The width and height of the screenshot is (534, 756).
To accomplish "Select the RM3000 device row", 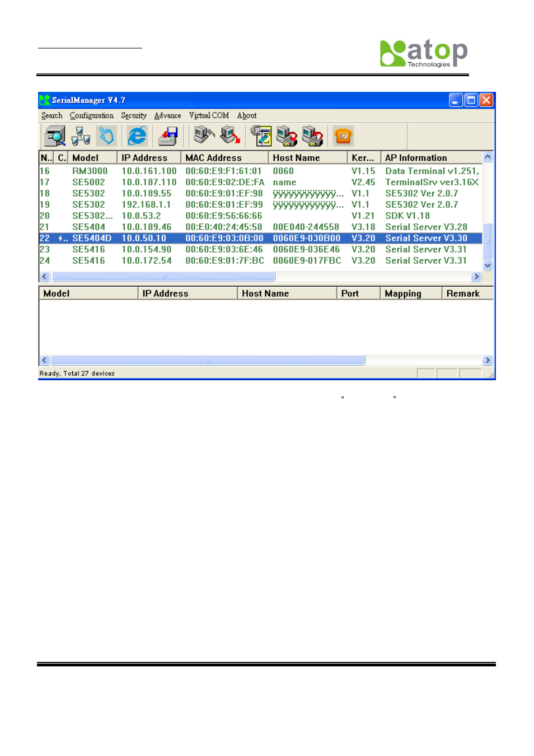I will 261,171.
